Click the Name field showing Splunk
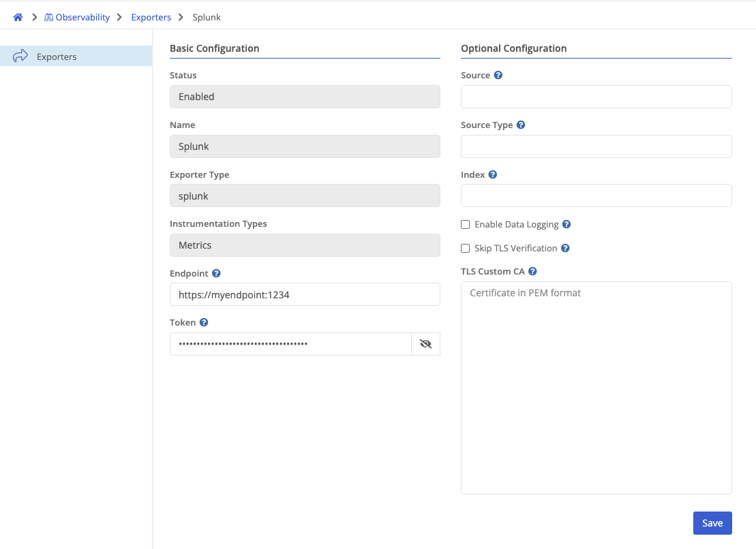Viewport: 756px width, 549px height. coord(305,146)
